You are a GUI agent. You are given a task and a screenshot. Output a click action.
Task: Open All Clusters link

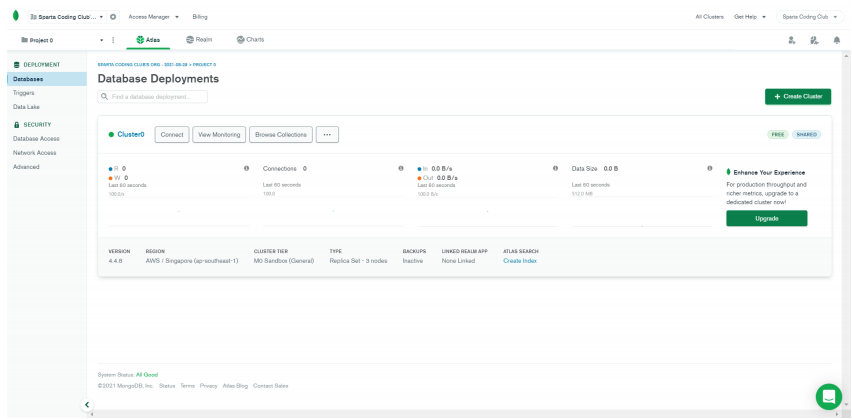point(709,17)
